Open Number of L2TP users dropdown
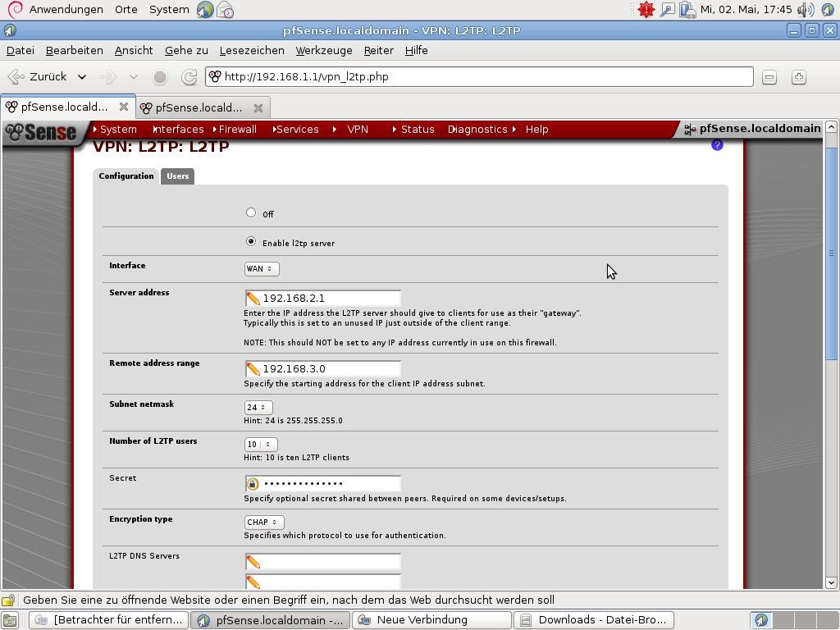Image resolution: width=840 pixels, height=630 pixels. tap(261, 444)
